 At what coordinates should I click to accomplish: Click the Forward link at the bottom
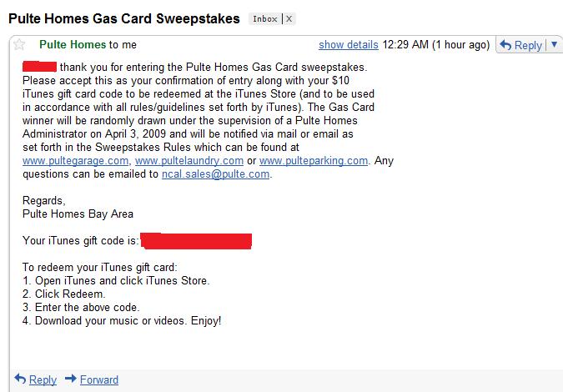point(98,379)
